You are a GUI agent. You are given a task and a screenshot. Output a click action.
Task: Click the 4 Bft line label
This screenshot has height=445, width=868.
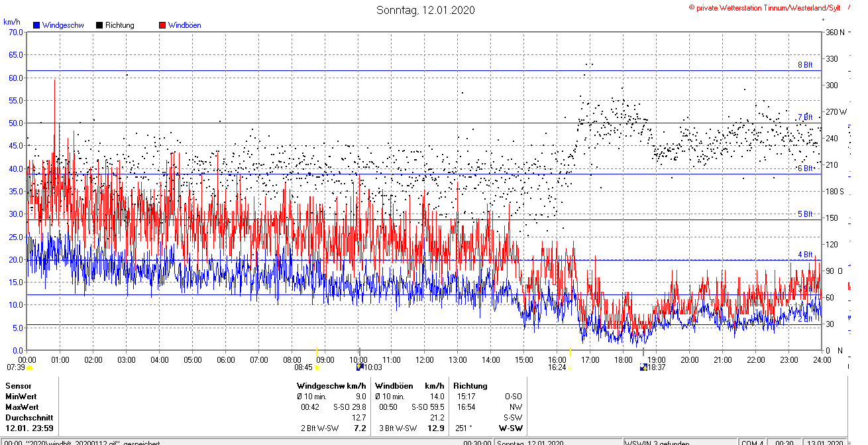804,255
